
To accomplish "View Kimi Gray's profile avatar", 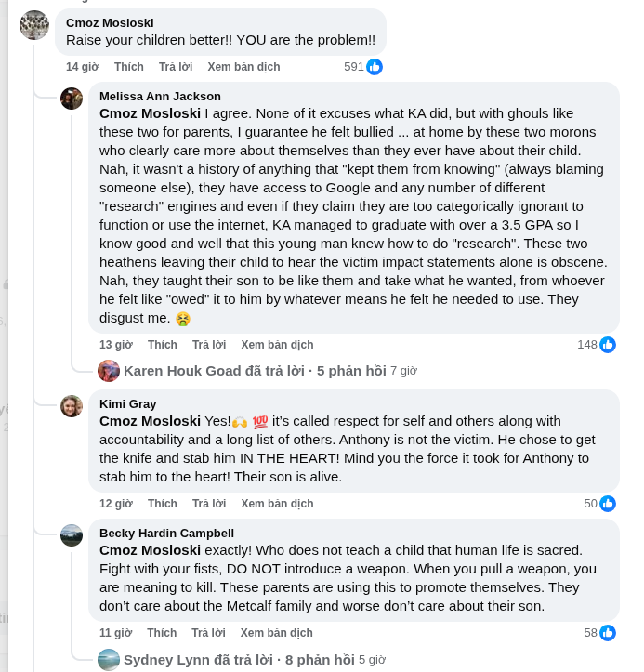I will tap(72, 406).
